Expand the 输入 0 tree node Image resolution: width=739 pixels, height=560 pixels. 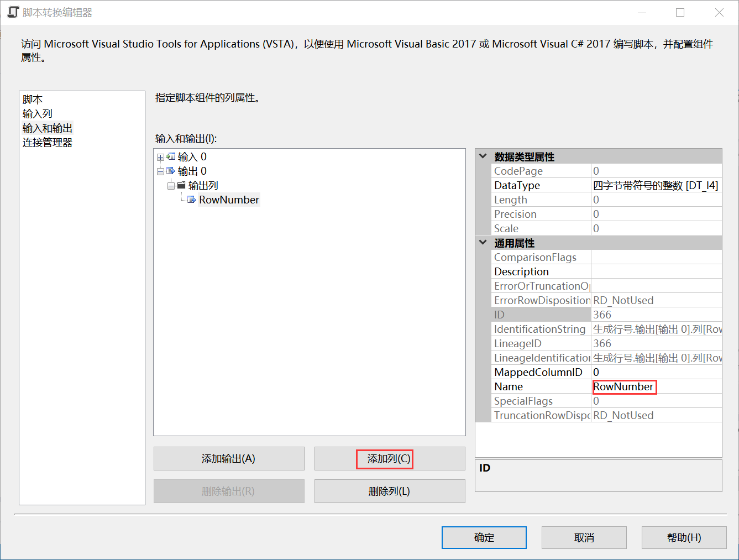pyautogui.click(x=160, y=157)
